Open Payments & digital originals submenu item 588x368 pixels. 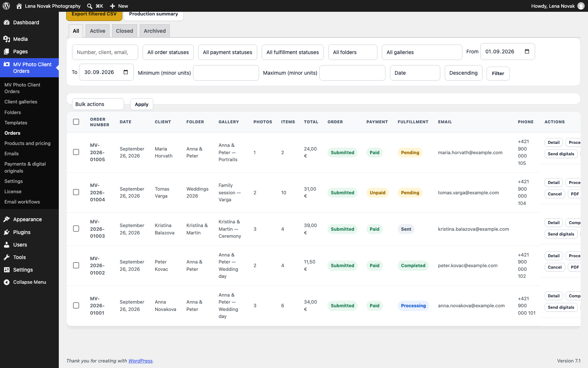[x=25, y=167]
